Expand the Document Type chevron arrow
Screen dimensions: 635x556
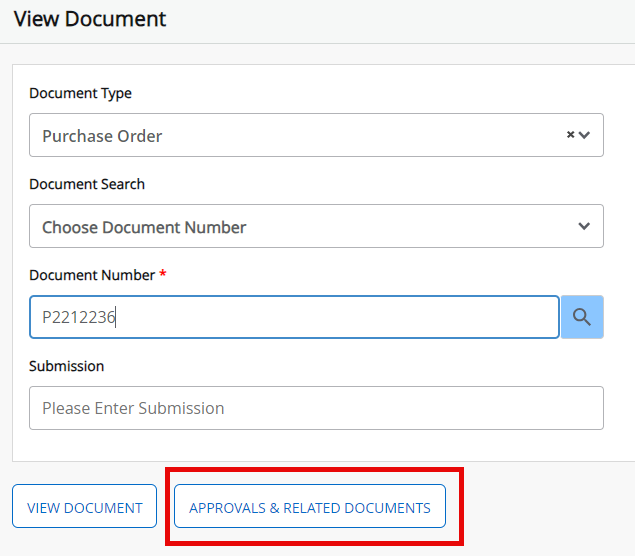click(x=585, y=135)
